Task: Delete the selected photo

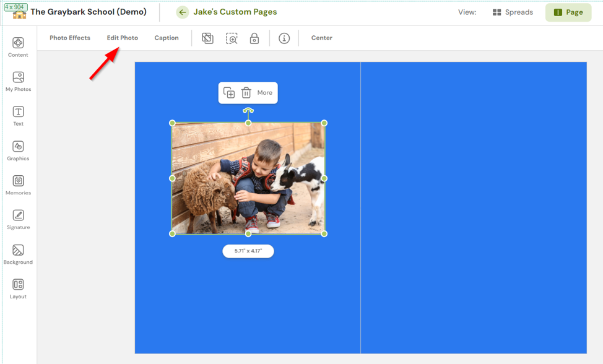Action: pos(248,92)
